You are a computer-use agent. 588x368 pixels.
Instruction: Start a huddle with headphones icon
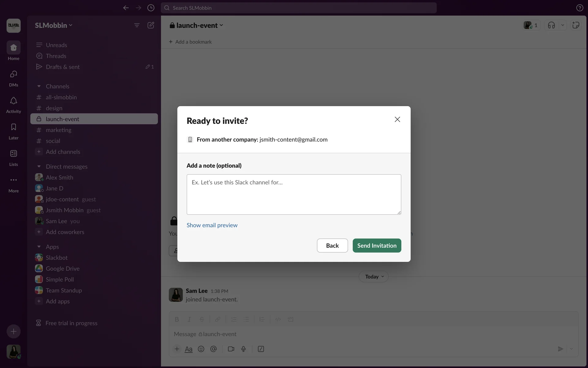[551, 25]
